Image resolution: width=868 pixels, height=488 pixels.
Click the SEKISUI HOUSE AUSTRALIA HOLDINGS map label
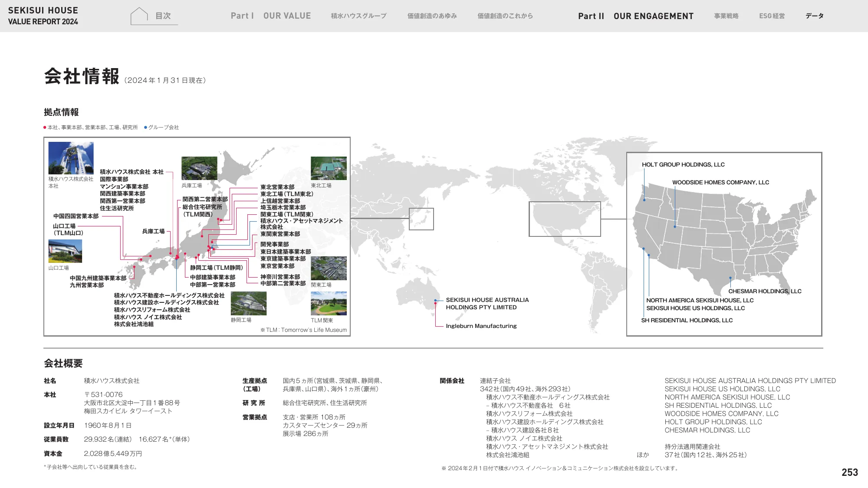[487, 304]
